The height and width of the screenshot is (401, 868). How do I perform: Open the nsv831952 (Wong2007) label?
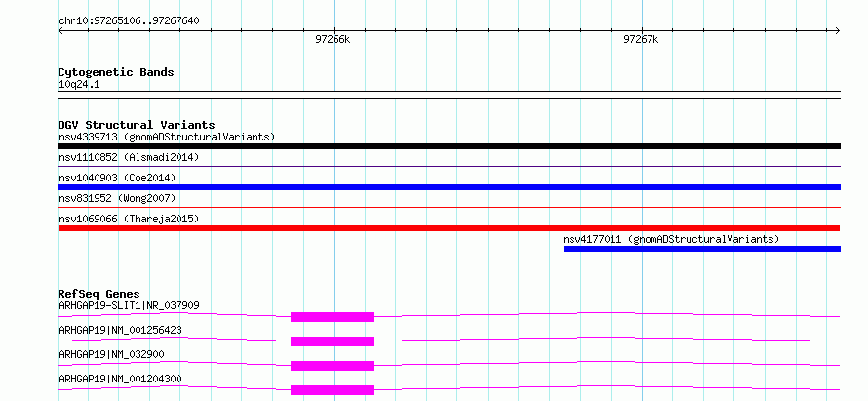tap(117, 198)
